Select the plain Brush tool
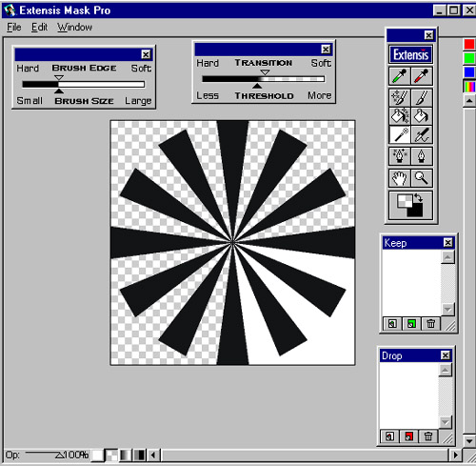476x466 pixels. tap(422, 97)
